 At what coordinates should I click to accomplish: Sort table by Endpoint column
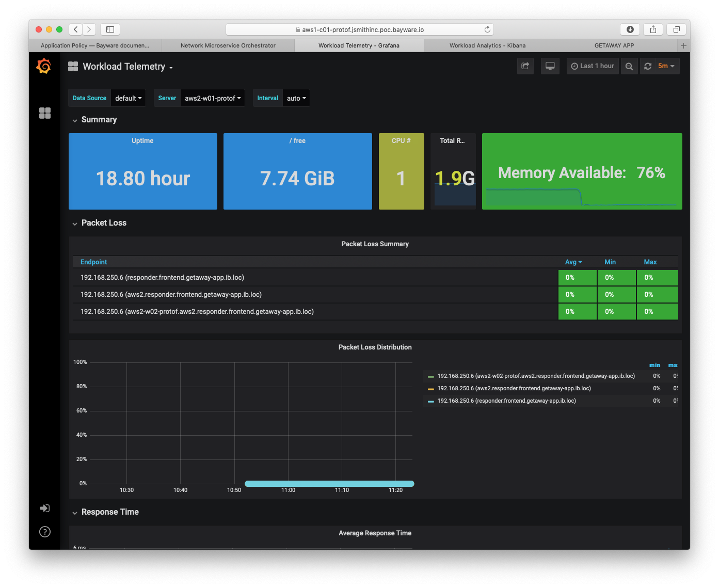coord(93,262)
